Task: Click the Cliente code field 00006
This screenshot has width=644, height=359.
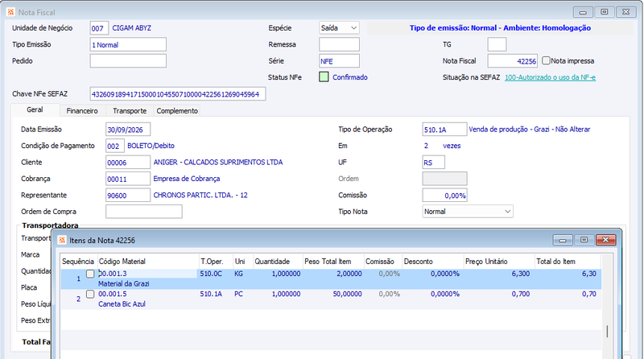Action: pos(128,163)
